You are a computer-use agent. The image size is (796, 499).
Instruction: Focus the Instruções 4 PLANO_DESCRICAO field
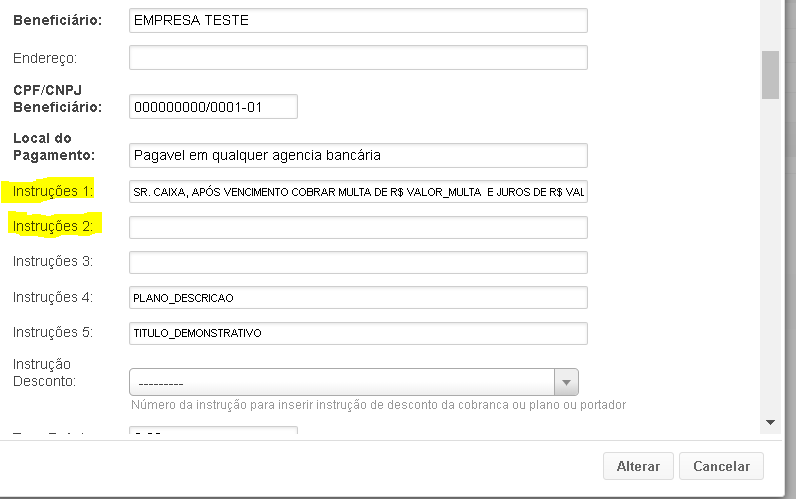point(358,297)
